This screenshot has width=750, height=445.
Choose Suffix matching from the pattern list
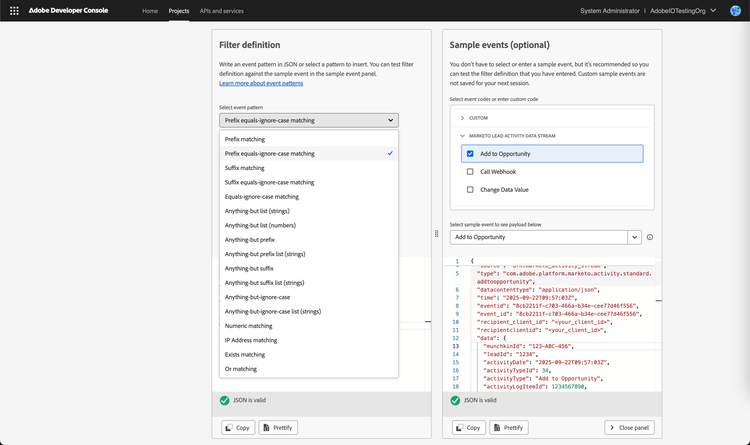tap(245, 168)
